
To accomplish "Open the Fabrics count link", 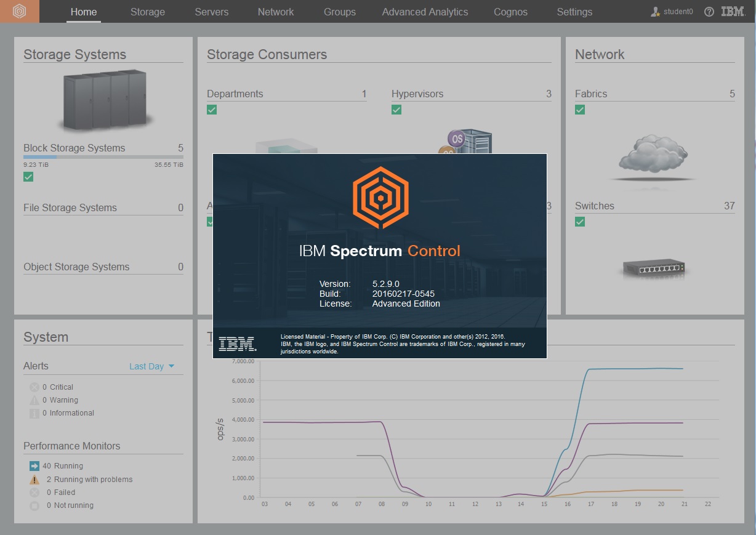I will [x=732, y=94].
